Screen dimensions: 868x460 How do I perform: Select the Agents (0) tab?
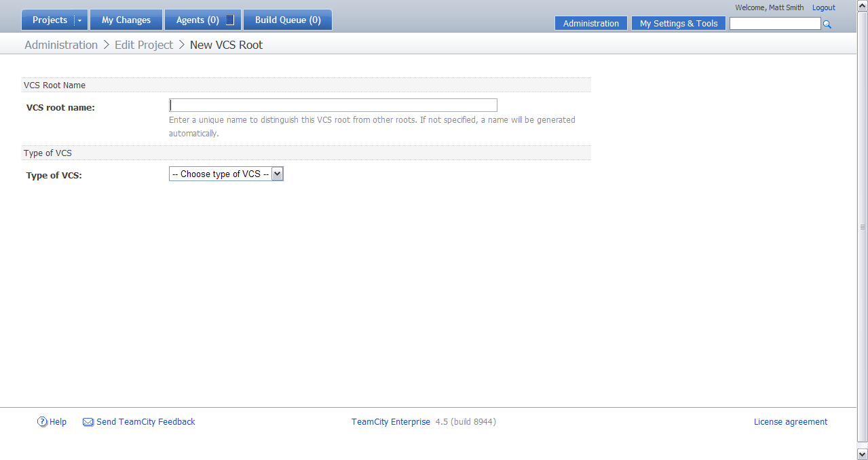click(197, 20)
